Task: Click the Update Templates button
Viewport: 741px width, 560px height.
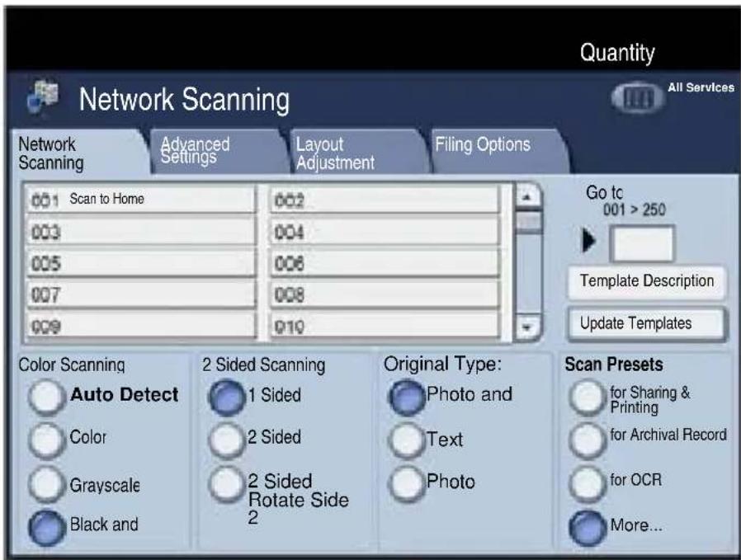Action: (646, 324)
